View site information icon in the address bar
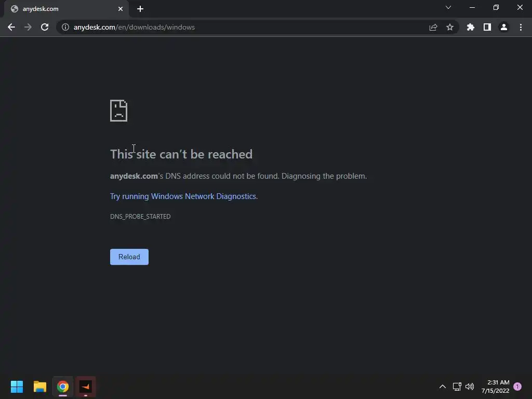The width and height of the screenshot is (532, 399). (65, 27)
